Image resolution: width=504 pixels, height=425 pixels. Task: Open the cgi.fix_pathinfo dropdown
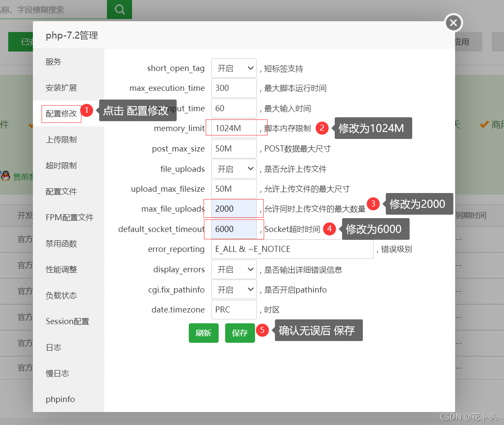234,289
